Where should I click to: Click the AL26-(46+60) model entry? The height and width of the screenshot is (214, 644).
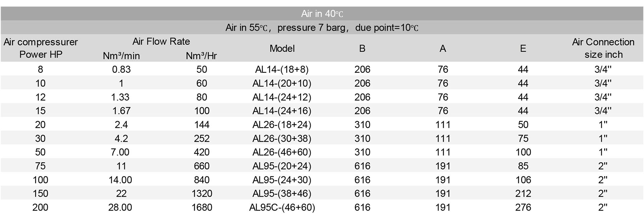point(282,152)
